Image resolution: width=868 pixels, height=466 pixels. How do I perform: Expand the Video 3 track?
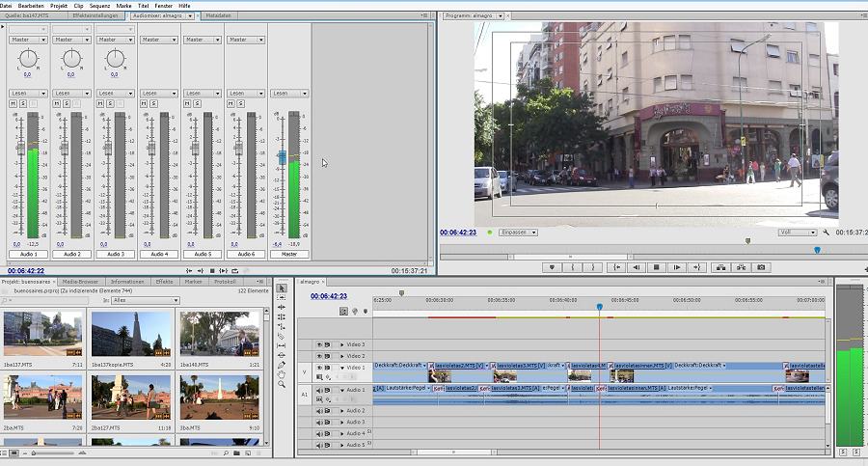[x=342, y=344]
